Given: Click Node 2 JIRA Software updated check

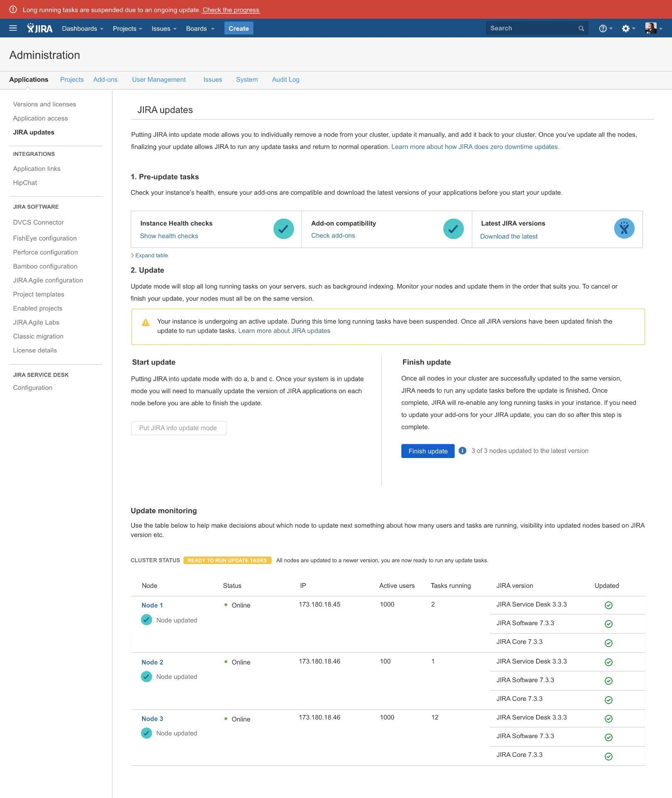Looking at the screenshot, I should [608, 681].
